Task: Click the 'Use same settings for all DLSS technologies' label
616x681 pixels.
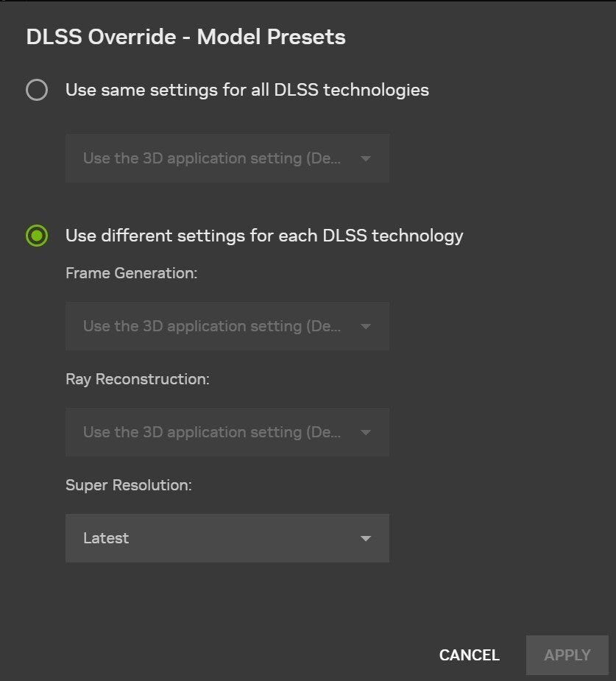Action: pyautogui.click(x=247, y=90)
